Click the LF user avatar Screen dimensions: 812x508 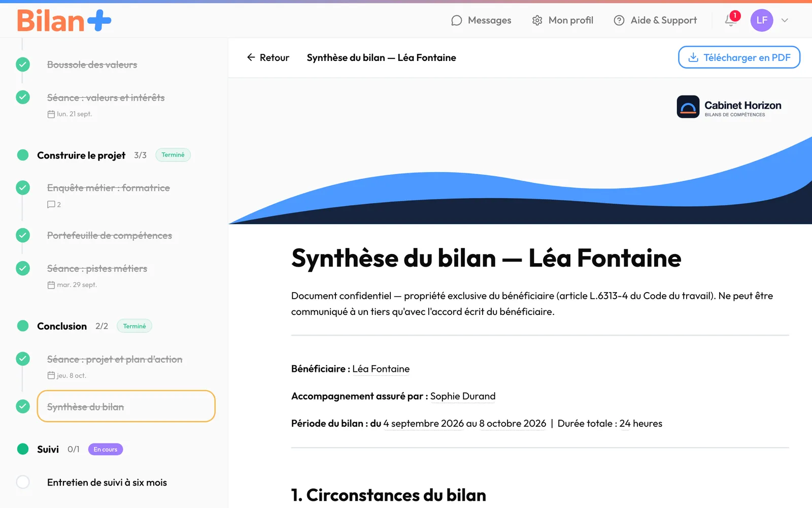[x=762, y=20]
